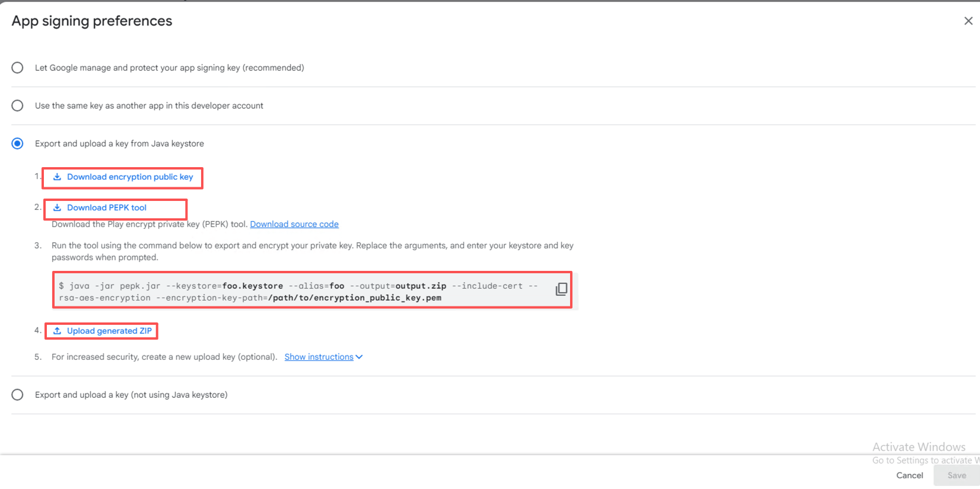This screenshot has width=980, height=489.
Task: Select Let Google manage signing key radio
Action: 18,68
